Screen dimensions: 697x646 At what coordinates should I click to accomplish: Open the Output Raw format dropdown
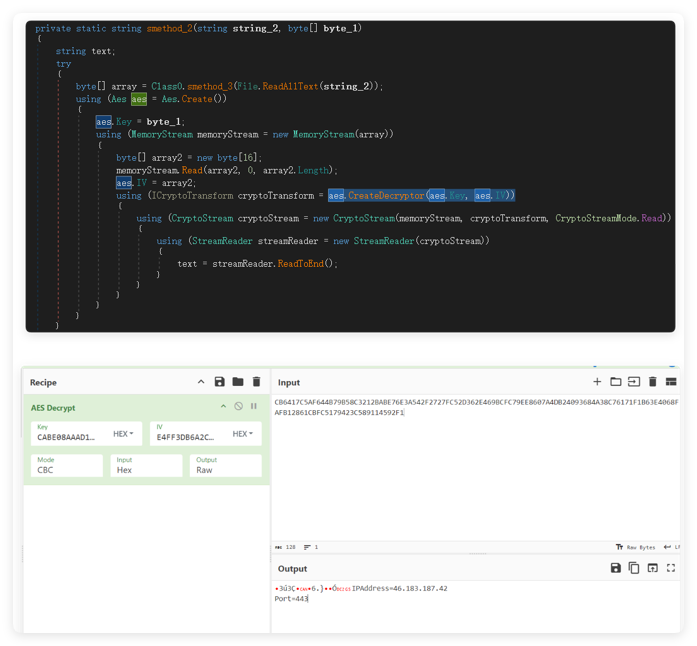click(x=226, y=465)
